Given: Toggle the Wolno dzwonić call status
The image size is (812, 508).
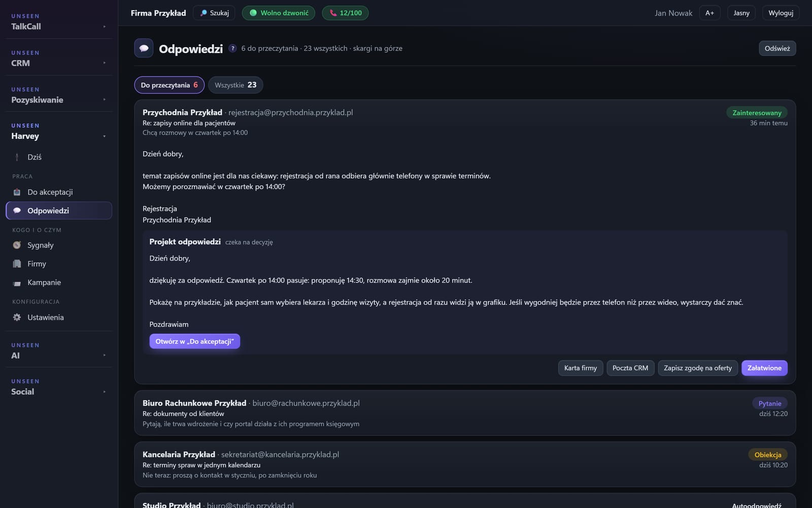Looking at the screenshot, I should pos(278,13).
